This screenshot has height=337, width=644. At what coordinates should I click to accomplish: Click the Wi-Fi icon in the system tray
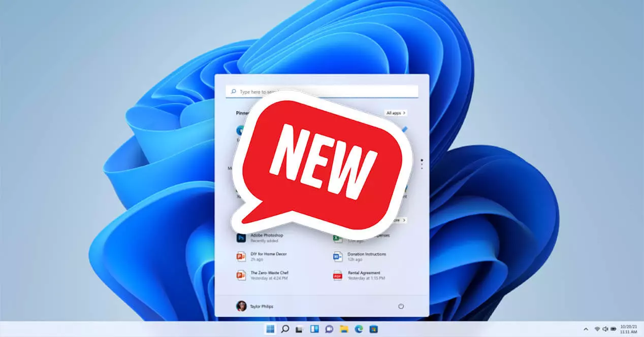tap(597, 329)
